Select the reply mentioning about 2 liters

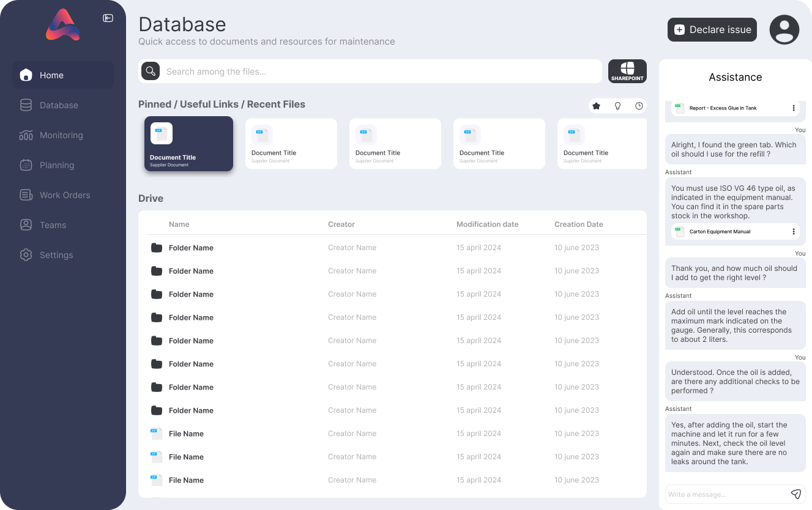point(736,325)
